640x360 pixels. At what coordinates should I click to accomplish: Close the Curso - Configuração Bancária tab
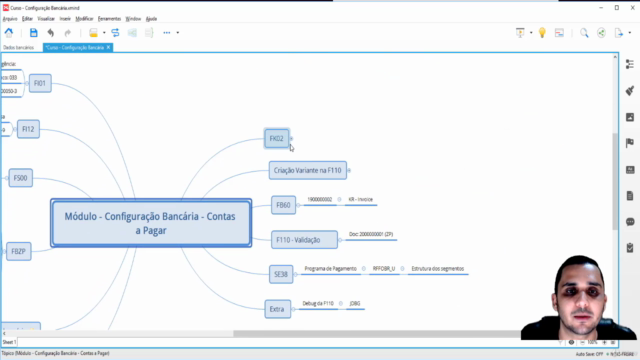coord(108,47)
